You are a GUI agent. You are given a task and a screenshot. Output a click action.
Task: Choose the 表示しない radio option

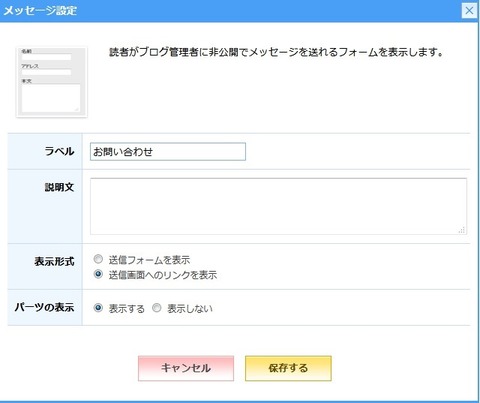pyautogui.click(x=157, y=308)
